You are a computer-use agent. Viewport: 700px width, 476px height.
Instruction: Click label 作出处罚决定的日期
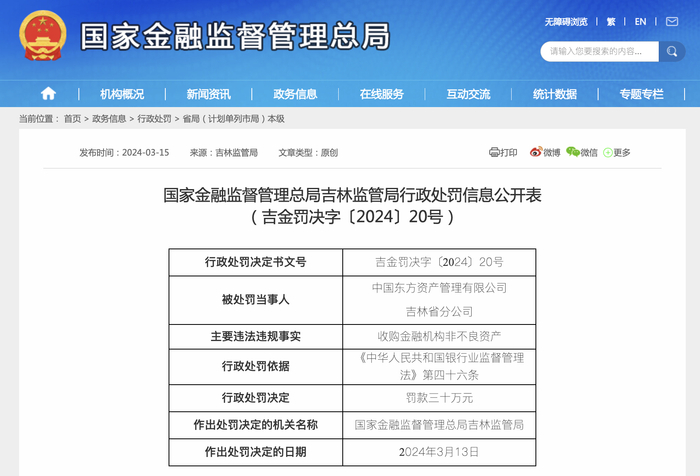256,452
